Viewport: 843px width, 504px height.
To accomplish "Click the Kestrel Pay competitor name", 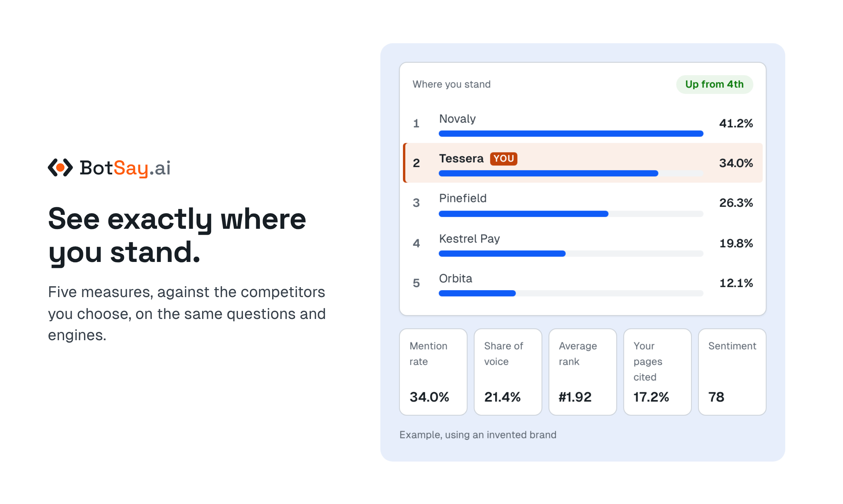I will click(x=469, y=239).
